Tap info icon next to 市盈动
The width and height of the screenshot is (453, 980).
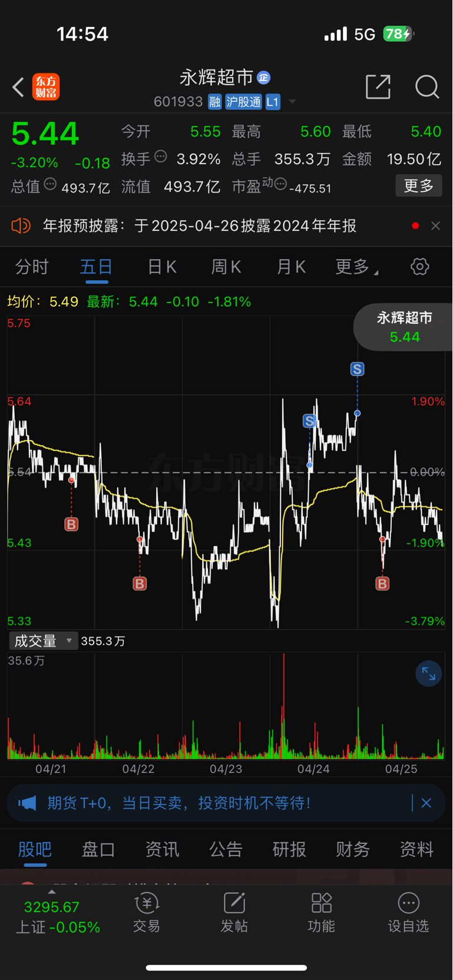click(x=281, y=184)
